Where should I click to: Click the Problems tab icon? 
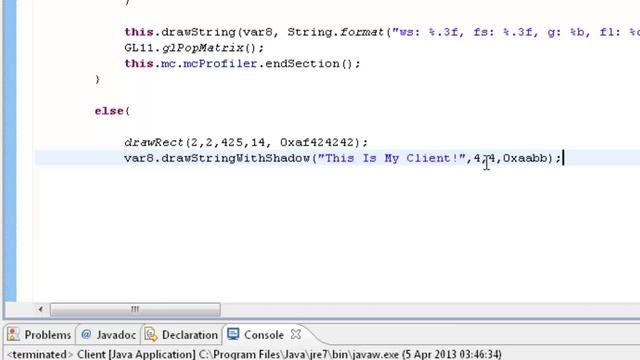click(13, 335)
